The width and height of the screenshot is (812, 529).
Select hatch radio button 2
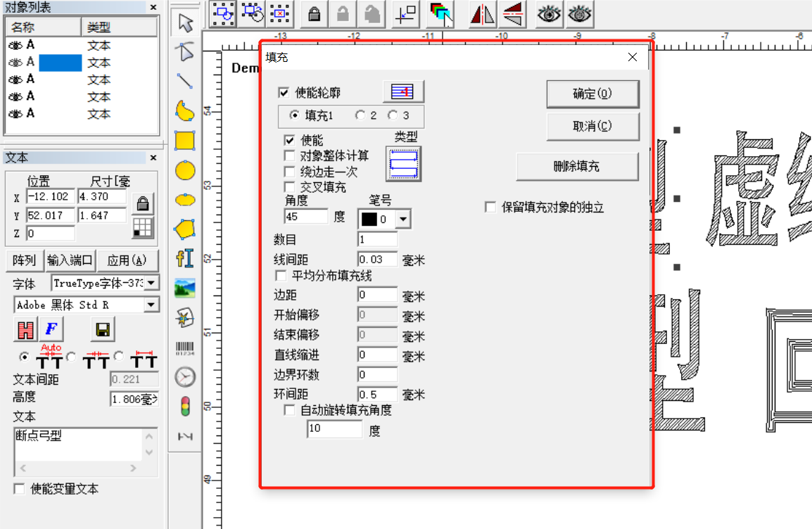pyautogui.click(x=360, y=115)
